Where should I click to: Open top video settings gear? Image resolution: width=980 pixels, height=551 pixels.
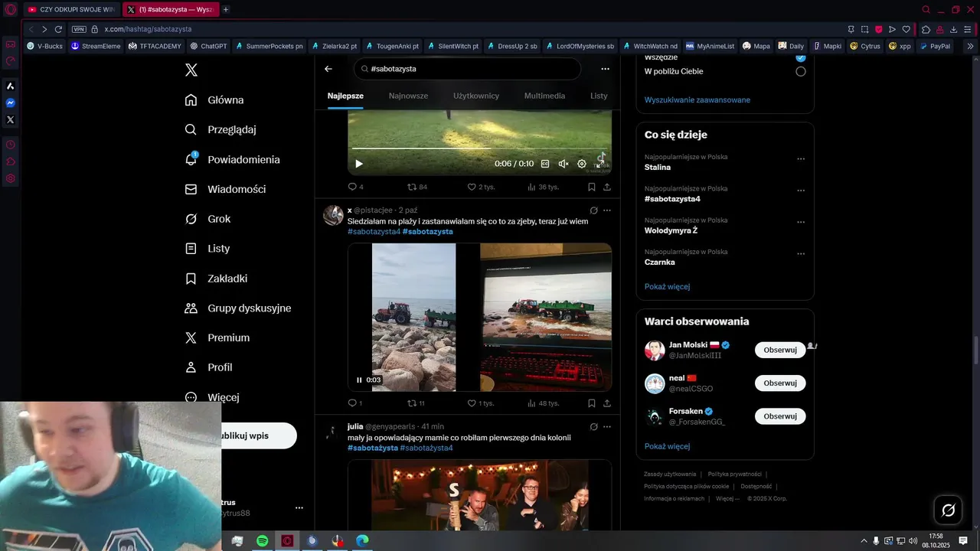pyautogui.click(x=582, y=164)
